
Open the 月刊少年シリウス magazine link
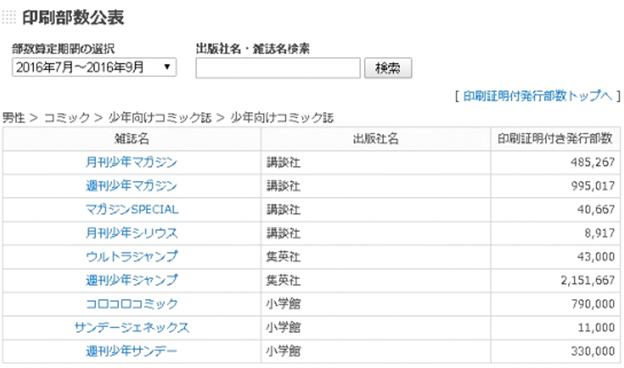[x=131, y=233]
